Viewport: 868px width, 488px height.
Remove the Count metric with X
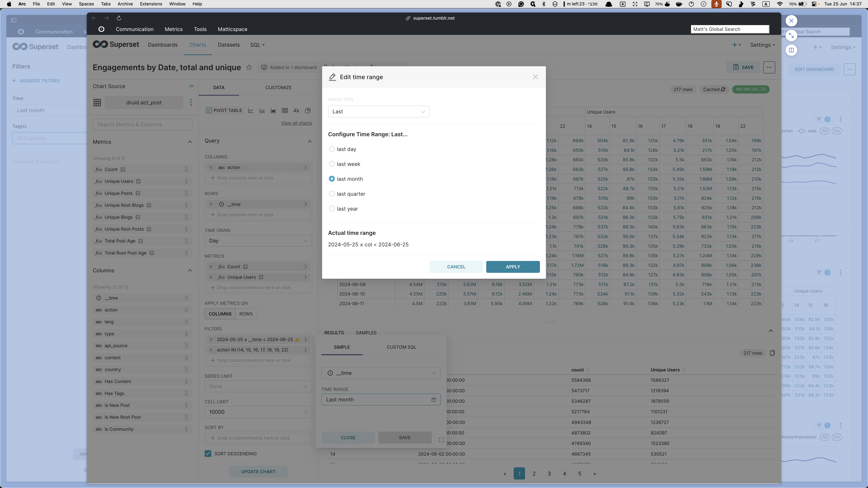(211, 267)
